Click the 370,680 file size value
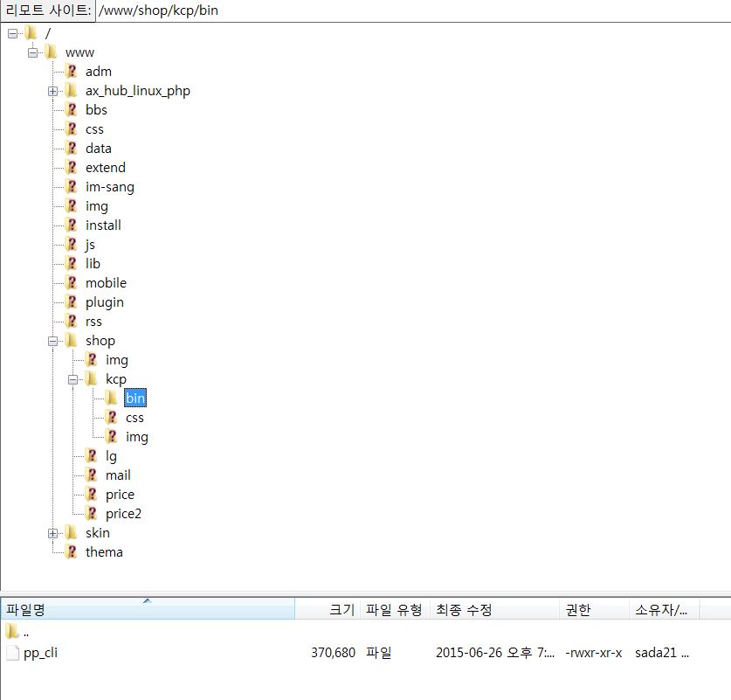731x700 pixels. [333, 653]
